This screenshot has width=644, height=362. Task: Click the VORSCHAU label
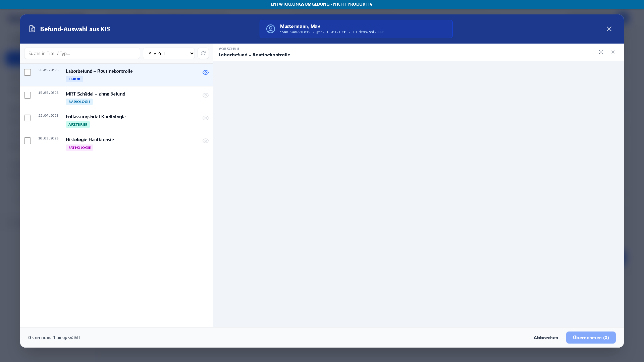229,49
